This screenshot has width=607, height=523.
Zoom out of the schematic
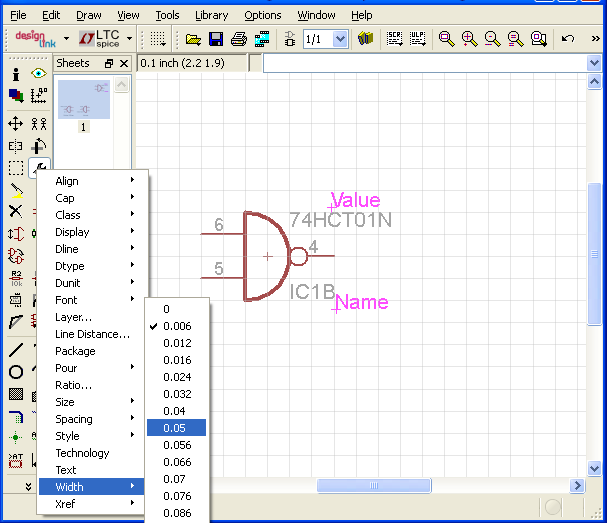pos(492,39)
